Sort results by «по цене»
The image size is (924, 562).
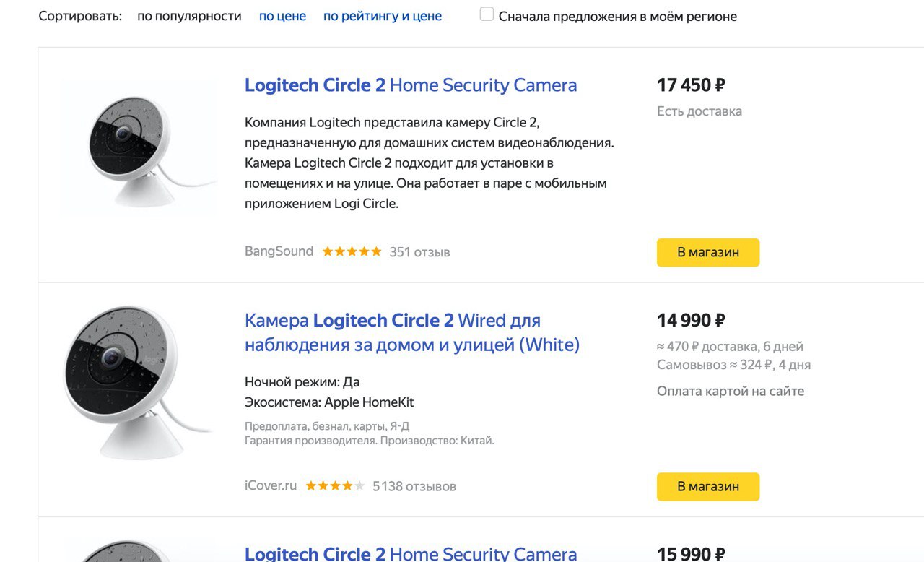coord(282,16)
